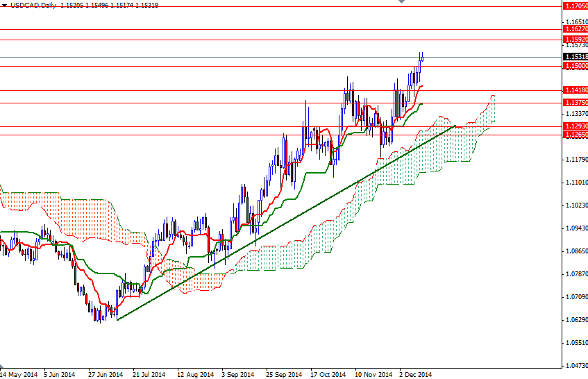Click the 1.10230 price scale value
The width and height of the screenshot is (588, 379).
[577, 205]
